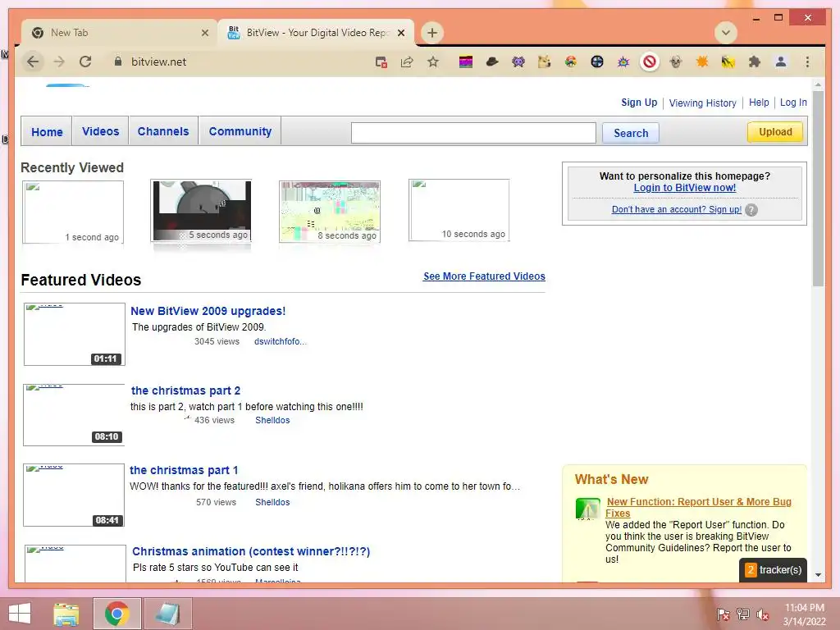Open the Chrome three-dot menu

(x=807, y=62)
